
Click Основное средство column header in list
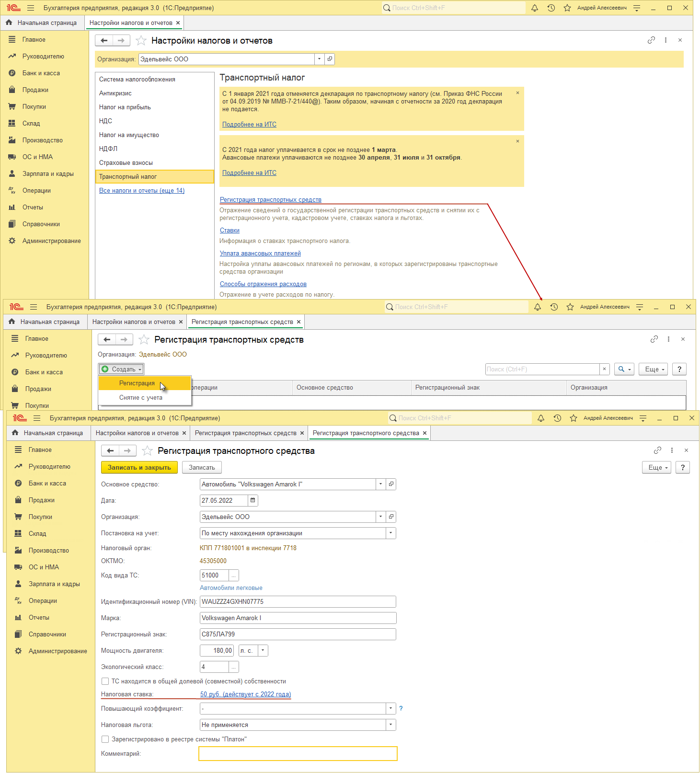(x=352, y=387)
